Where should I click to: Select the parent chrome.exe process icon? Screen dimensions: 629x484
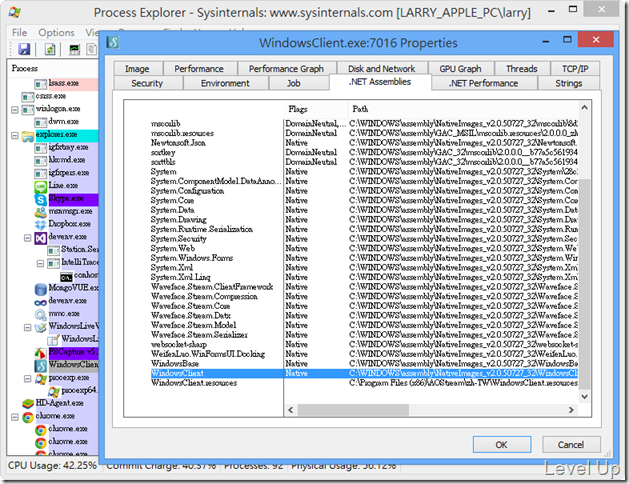click(x=28, y=417)
